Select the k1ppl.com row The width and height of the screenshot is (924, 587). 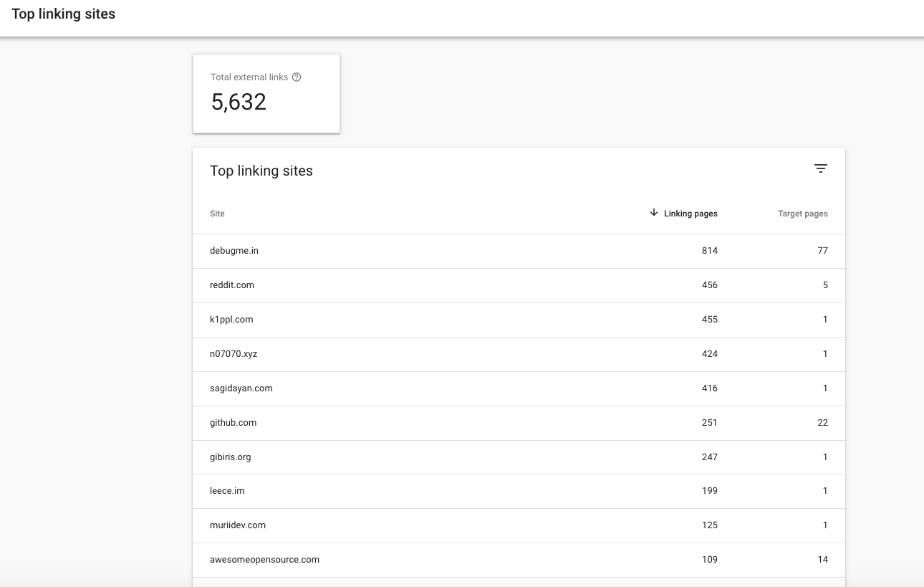[231, 320]
